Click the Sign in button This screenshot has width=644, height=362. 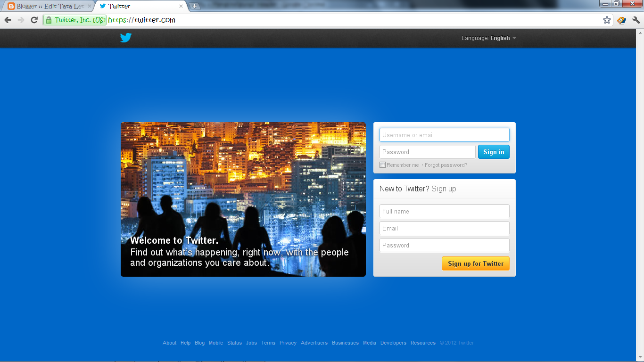[494, 152]
